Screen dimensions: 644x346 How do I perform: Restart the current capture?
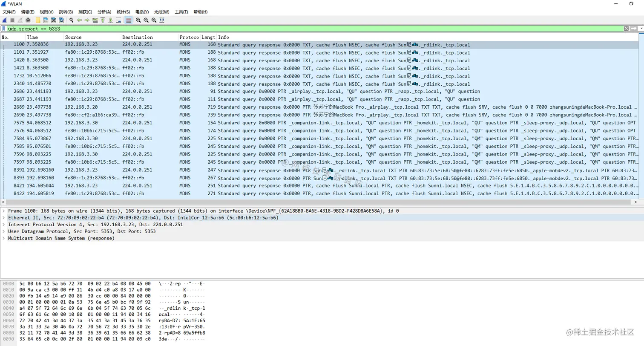click(20, 20)
